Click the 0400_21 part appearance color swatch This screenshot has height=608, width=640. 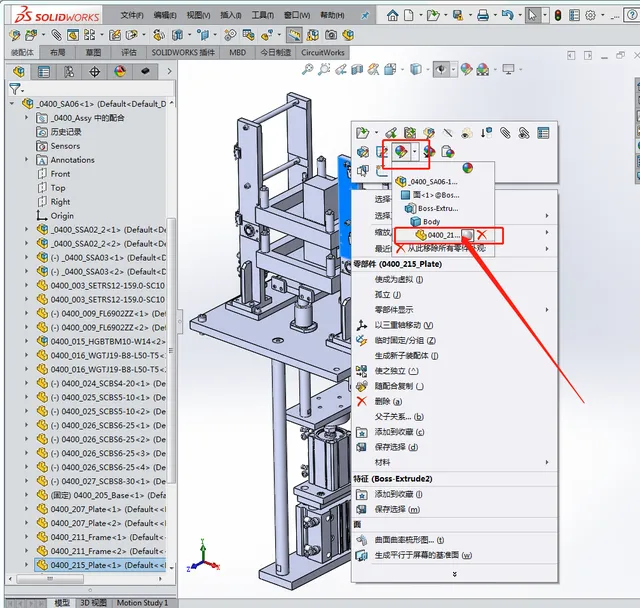point(467,235)
